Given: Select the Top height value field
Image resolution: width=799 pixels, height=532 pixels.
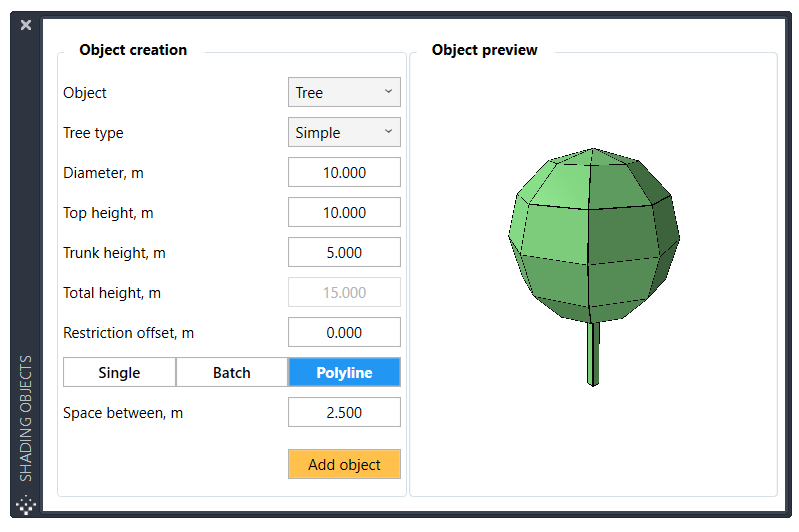Looking at the screenshot, I should [x=344, y=213].
